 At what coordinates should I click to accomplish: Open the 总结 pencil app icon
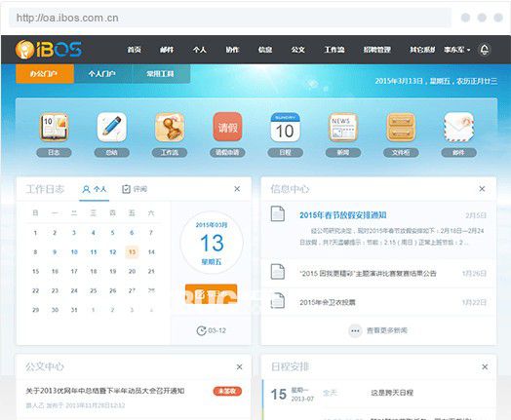coord(112,128)
